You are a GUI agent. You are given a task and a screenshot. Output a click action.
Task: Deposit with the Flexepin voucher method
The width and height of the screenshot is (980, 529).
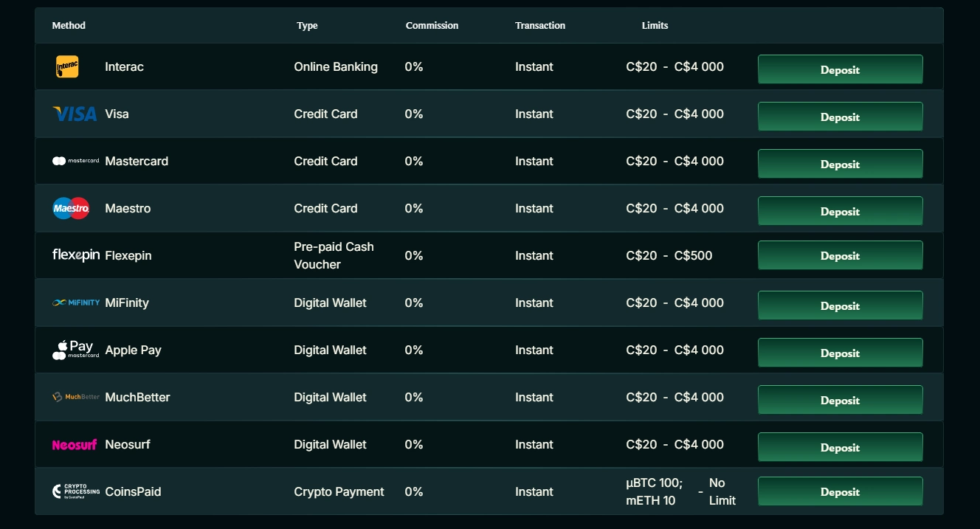(840, 255)
